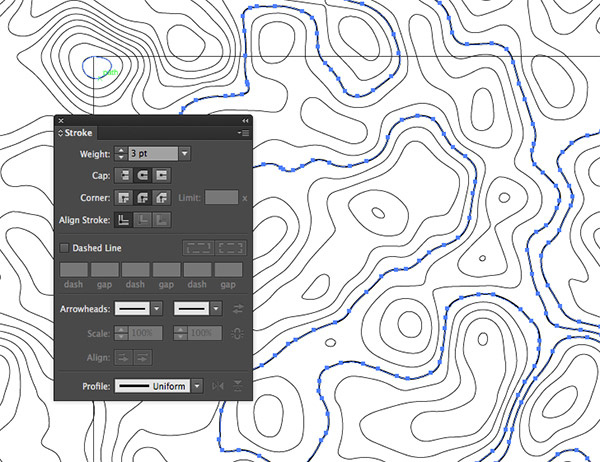Click the Weight stepper arrows

click(x=122, y=153)
